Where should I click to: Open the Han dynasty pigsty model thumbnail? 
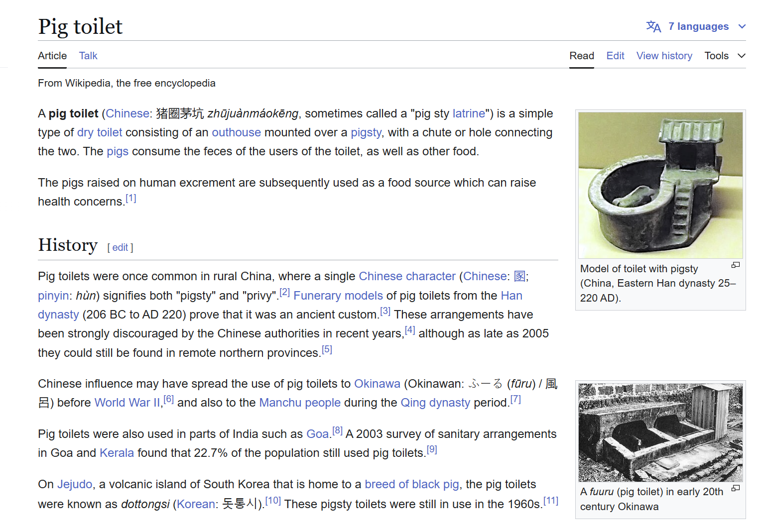click(660, 185)
